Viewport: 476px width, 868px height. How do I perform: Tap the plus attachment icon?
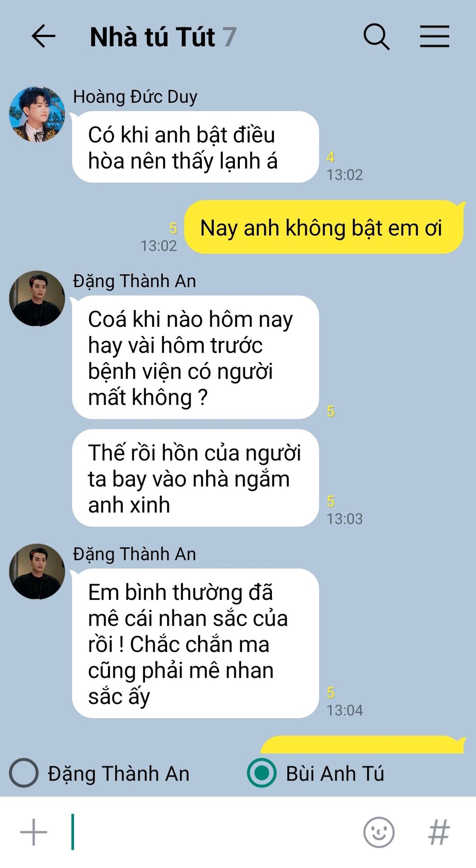34,832
